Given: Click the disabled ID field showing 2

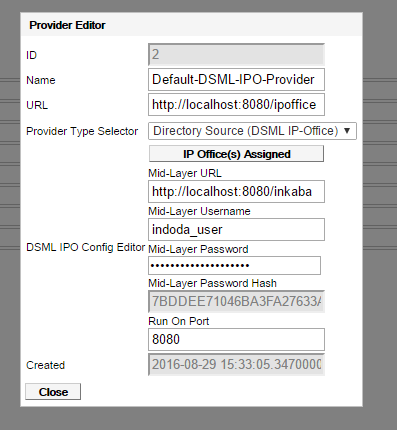Looking at the screenshot, I should pyautogui.click(x=236, y=54).
